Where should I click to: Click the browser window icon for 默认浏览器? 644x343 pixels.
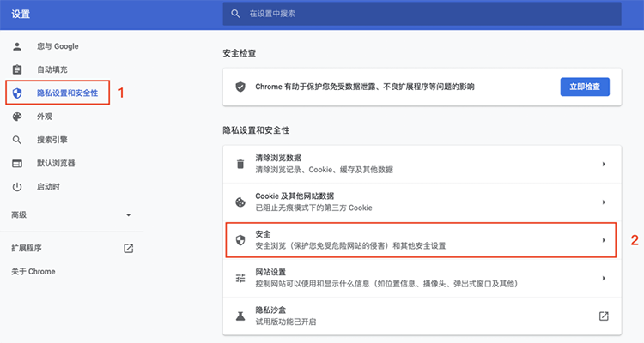[x=17, y=163]
